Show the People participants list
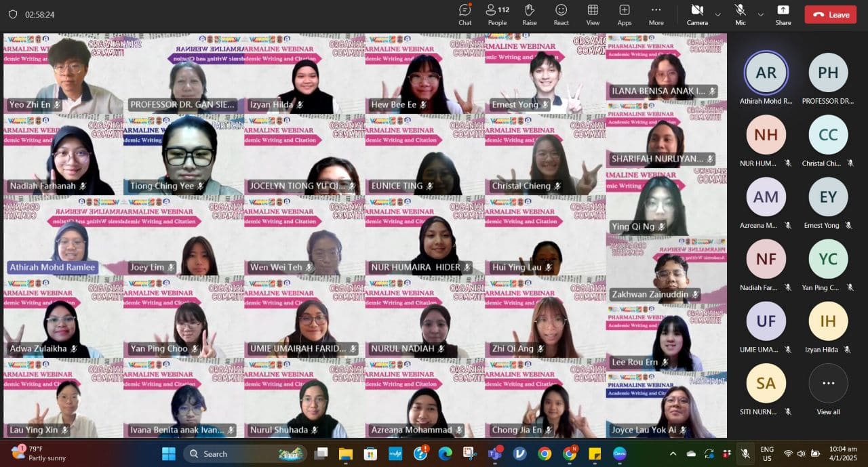This screenshot has width=868, height=467. coord(497,14)
